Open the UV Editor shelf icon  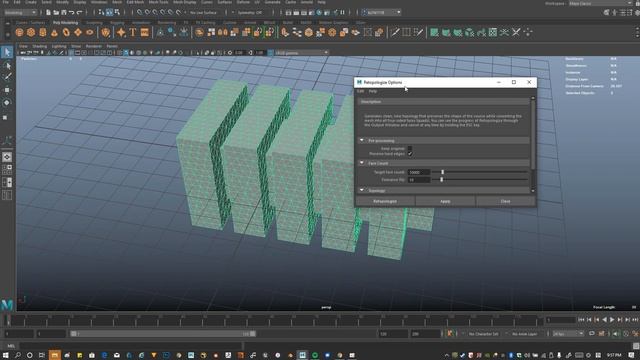click(493, 32)
